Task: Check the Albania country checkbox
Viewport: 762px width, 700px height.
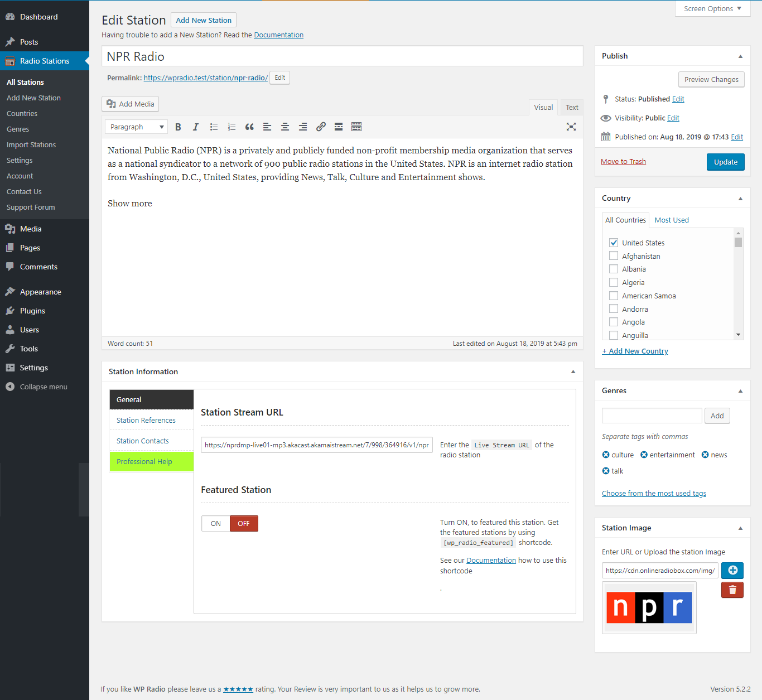Action: coord(614,269)
